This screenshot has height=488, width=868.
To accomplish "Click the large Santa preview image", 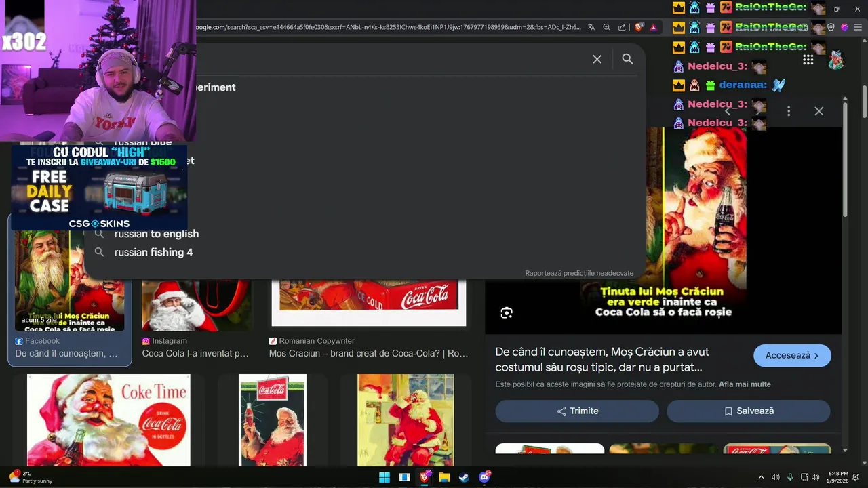I will pos(663,230).
